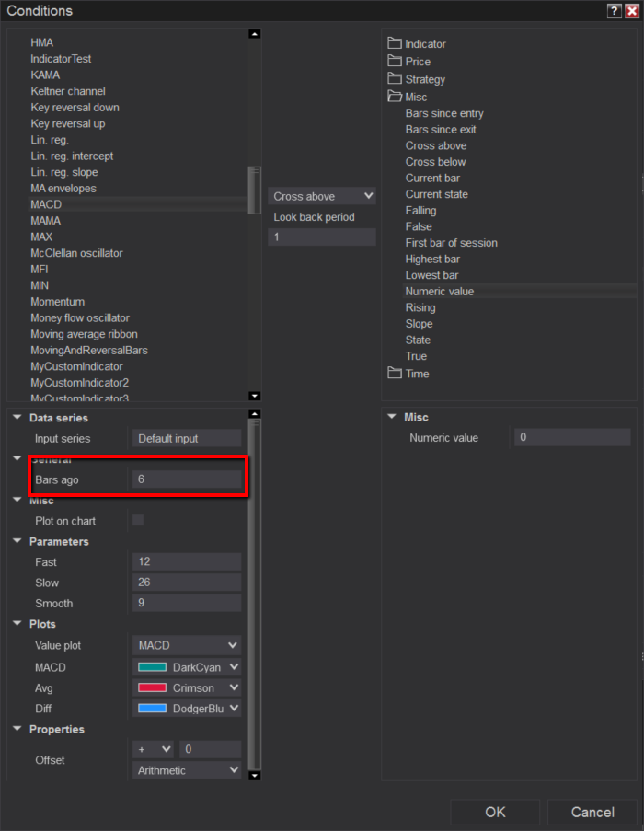Select False in Misc tree
The height and width of the screenshot is (831, 644).
point(419,226)
